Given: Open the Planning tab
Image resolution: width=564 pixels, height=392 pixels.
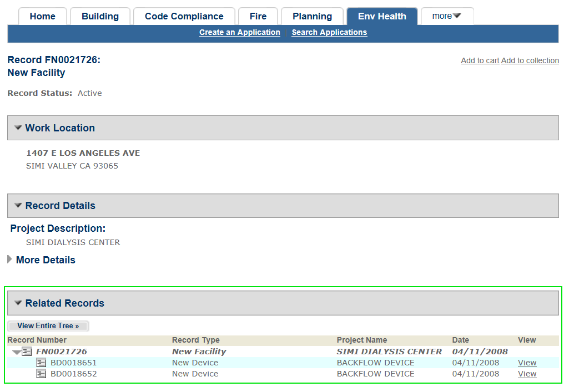Looking at the screenshot, I should click(312, 16).
